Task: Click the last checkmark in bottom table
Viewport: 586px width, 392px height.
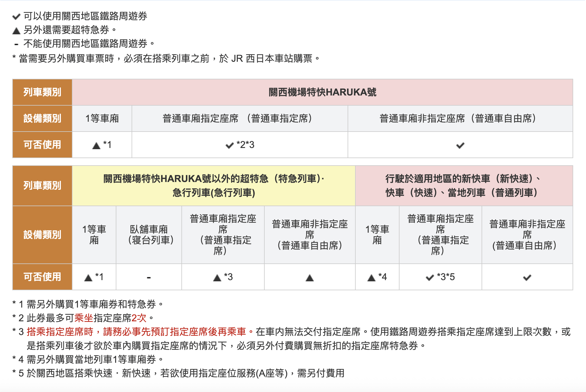Action: point(527,278)
